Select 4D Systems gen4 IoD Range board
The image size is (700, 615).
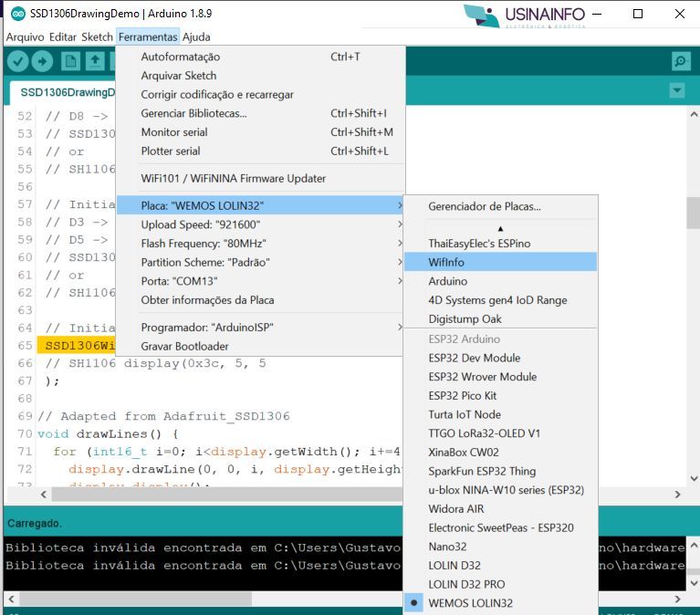coord(500,300)
